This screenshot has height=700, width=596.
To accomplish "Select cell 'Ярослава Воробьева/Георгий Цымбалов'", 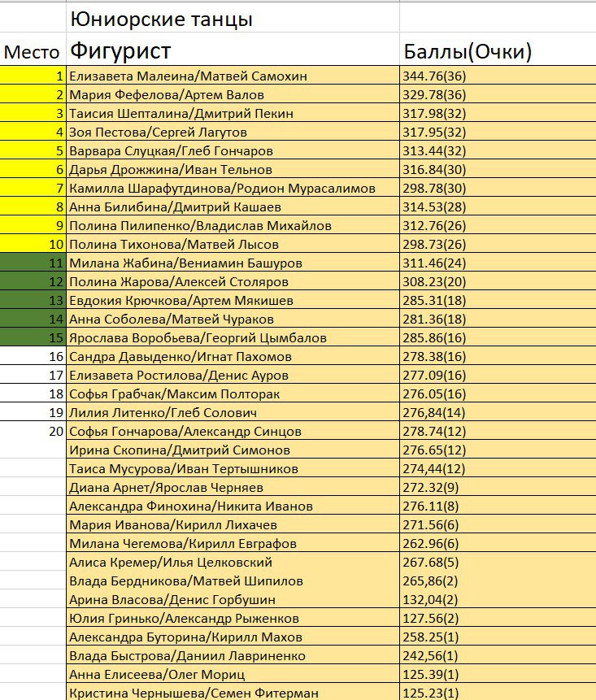I will [233, 337].
